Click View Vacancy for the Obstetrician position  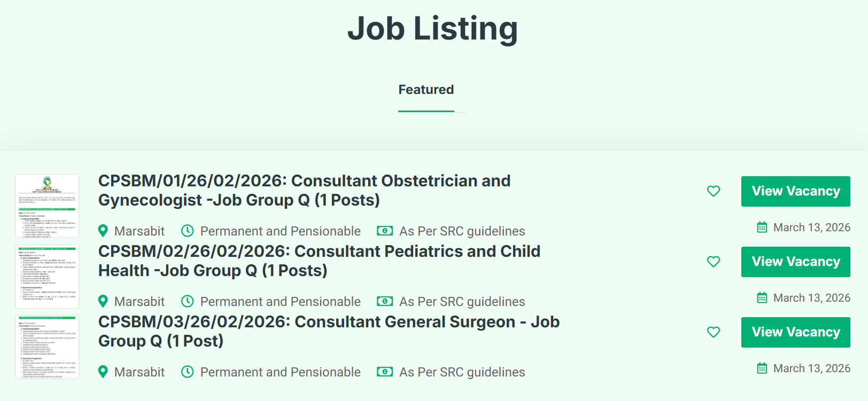[795, 191]
